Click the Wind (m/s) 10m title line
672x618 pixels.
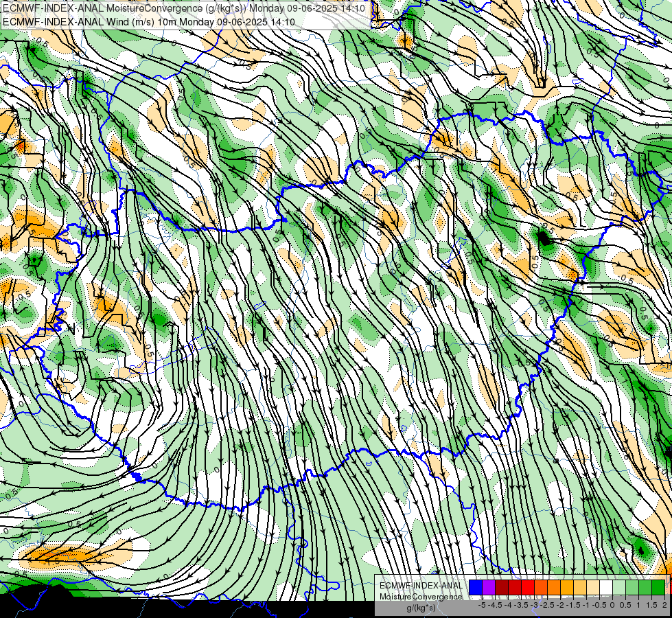pos(149,21)
